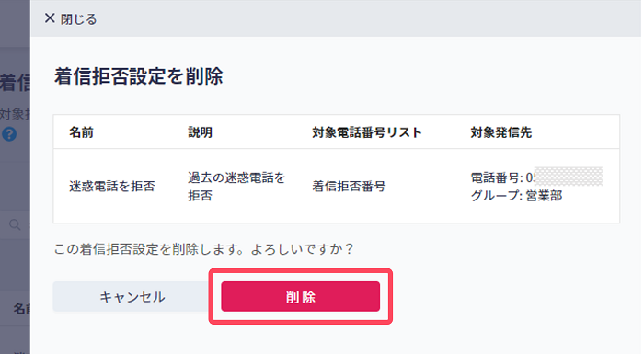This screenshot has width=644, height=354.
Task: Click the partially hidden 着信 page heading
Action: (15, 83)
